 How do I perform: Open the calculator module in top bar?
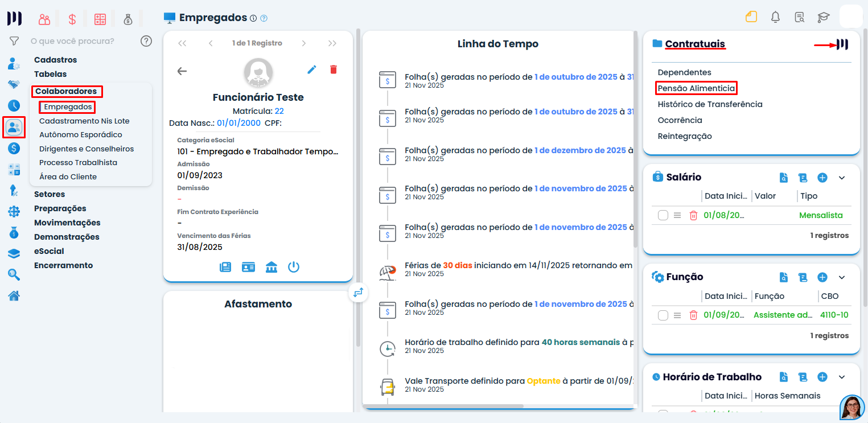pos(100,19)
